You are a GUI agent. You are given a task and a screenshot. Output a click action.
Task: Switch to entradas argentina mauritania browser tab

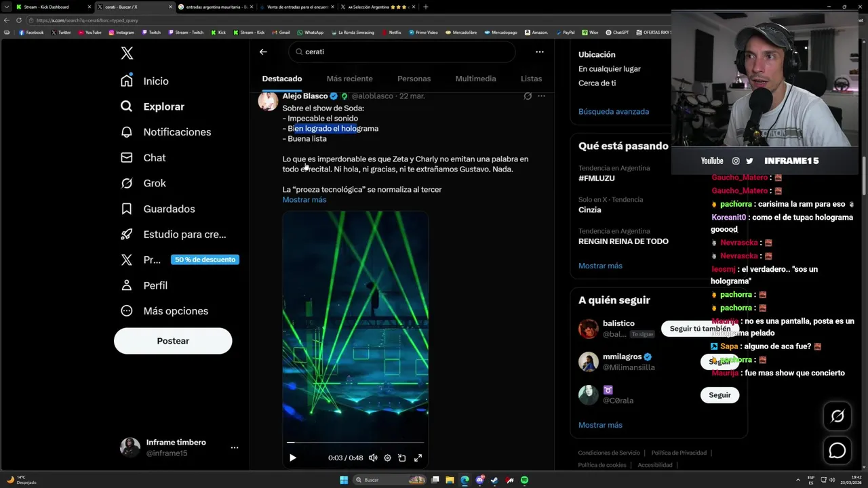click(217, 7)
